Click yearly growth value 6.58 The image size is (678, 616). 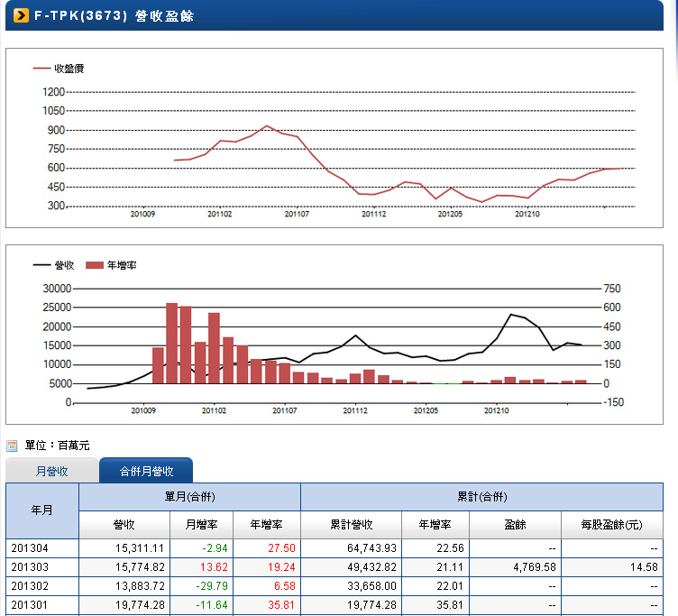(x=285, y=586)
